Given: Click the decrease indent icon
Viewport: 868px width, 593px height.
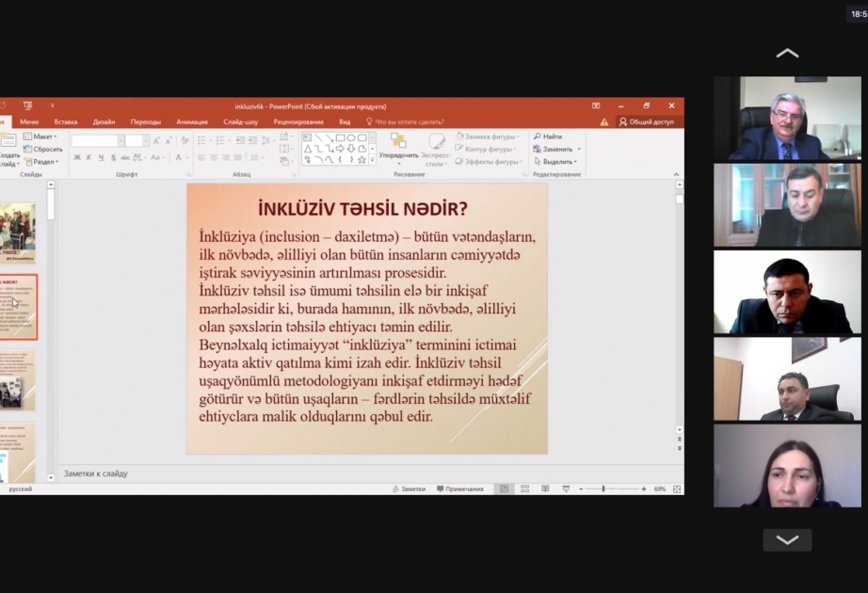Looking at the screenshot, I should point(240,140).
